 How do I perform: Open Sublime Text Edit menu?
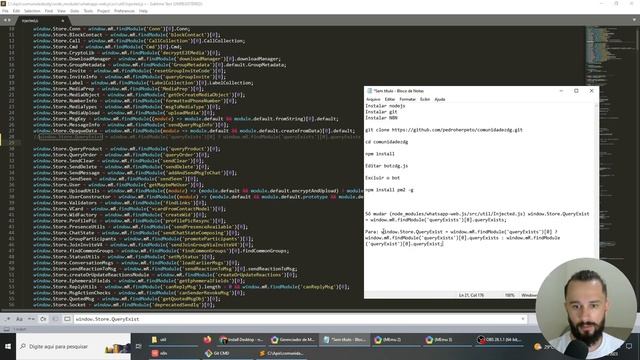click(16, 11)
